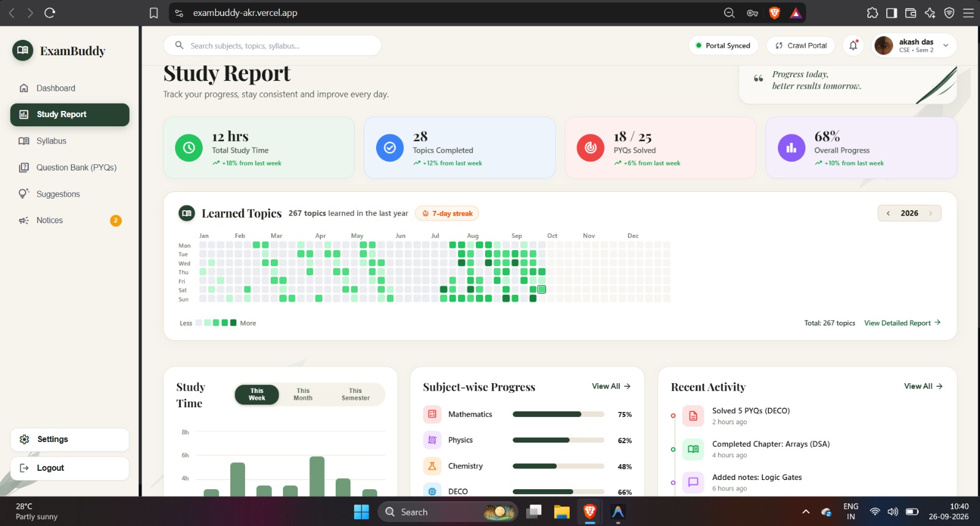The width and height of the screenshot is (980, 526).
Task: Click View All in Subject-wise Progress
Action: (611, 386)
